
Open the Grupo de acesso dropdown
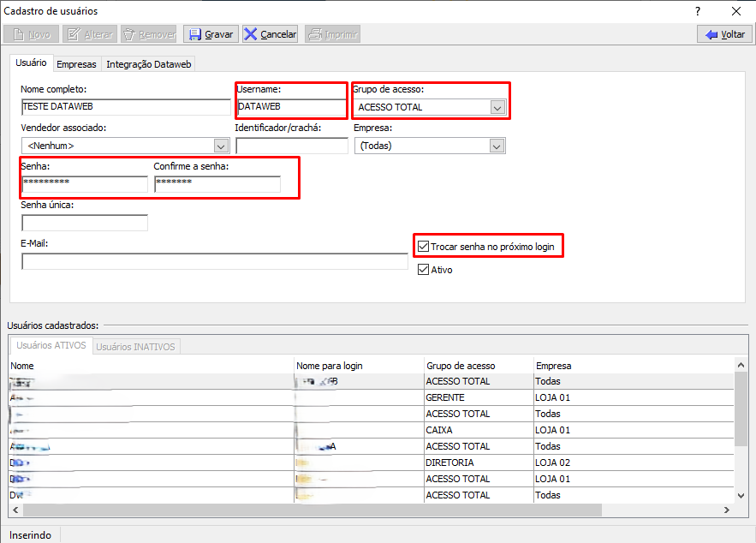(x=497, y=108)
